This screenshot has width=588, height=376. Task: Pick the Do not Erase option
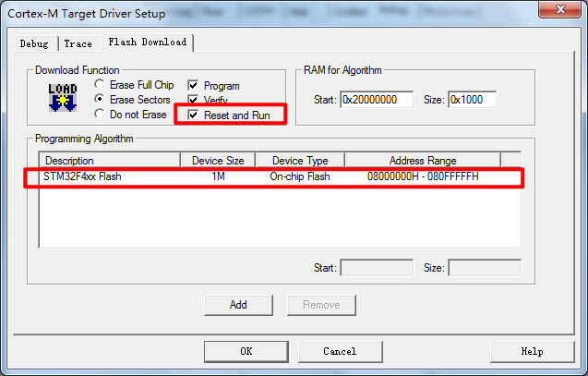(x=99, y=115)
